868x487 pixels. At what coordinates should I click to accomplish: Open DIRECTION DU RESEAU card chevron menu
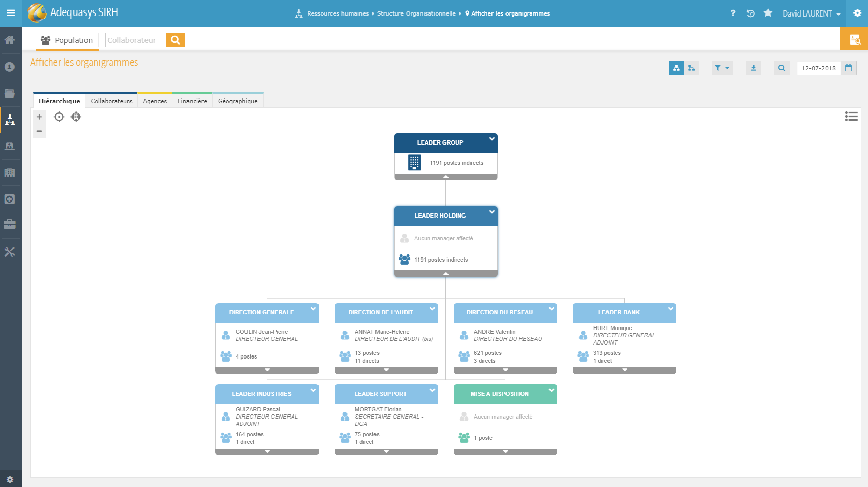click(x=551, y=309)
